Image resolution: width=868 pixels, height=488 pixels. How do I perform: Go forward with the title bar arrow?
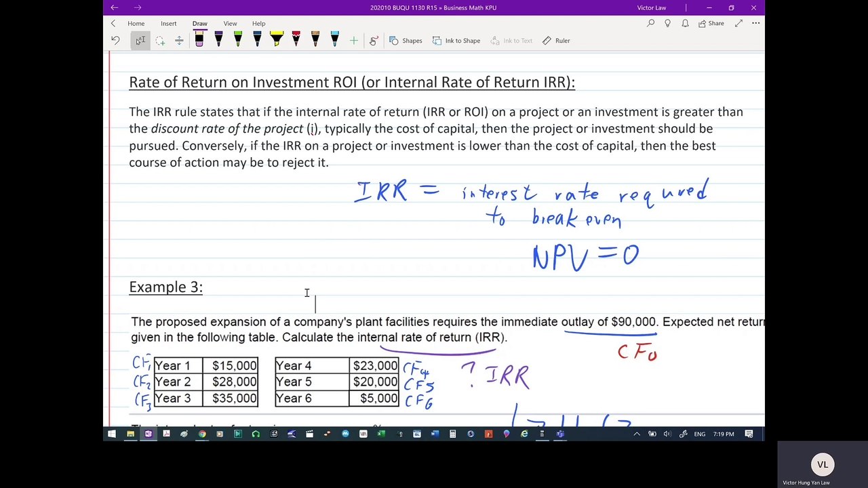click(138, 7)
